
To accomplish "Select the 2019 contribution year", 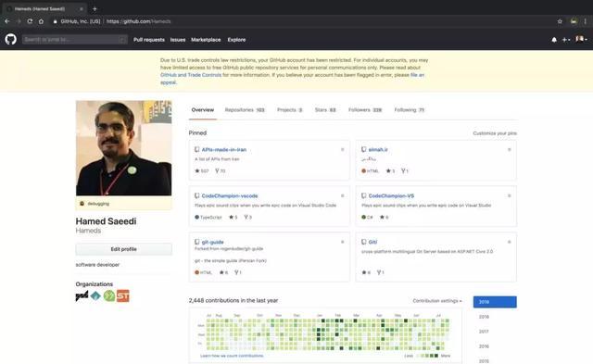I will [x=495, y=302].
